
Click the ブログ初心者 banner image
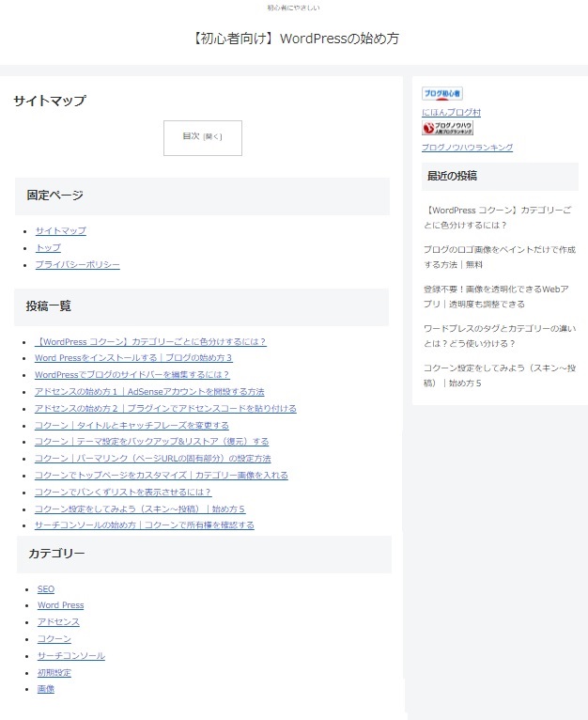442,94
